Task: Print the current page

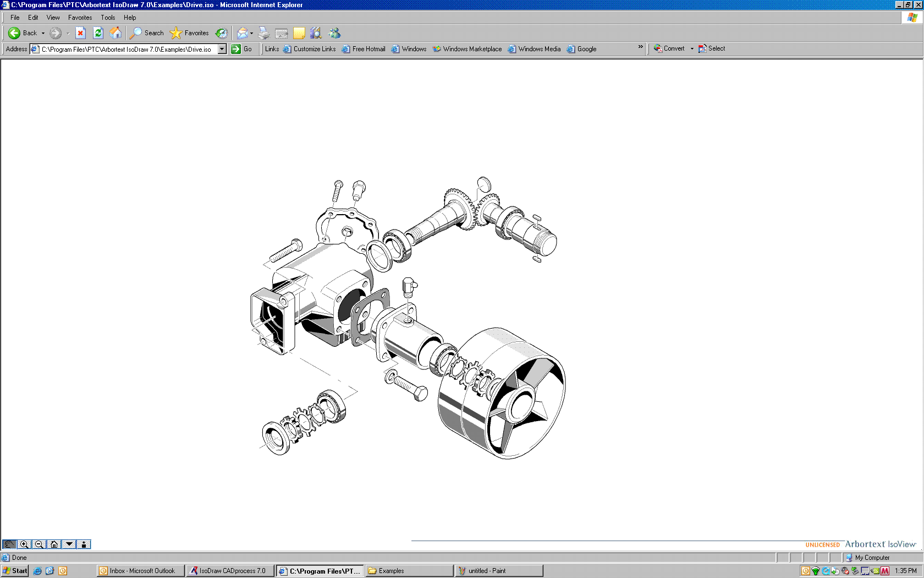Action: (264, 33)
